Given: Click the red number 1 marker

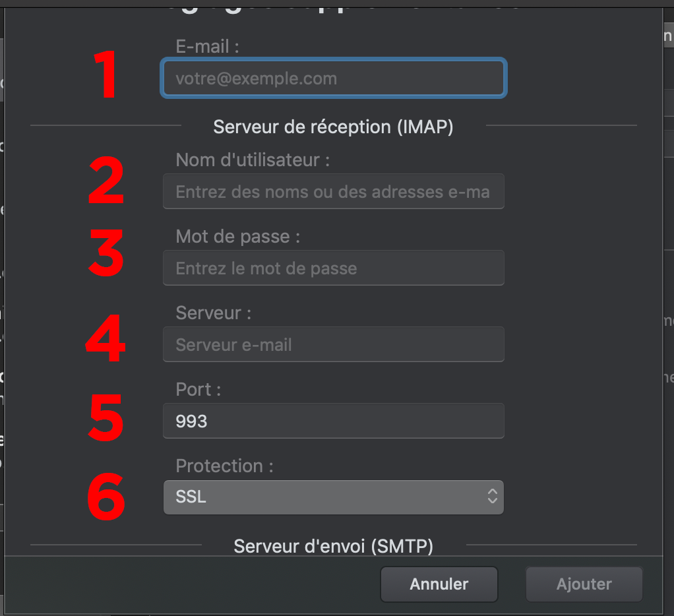Looking at the screenshot, I should tap(105, 75).
